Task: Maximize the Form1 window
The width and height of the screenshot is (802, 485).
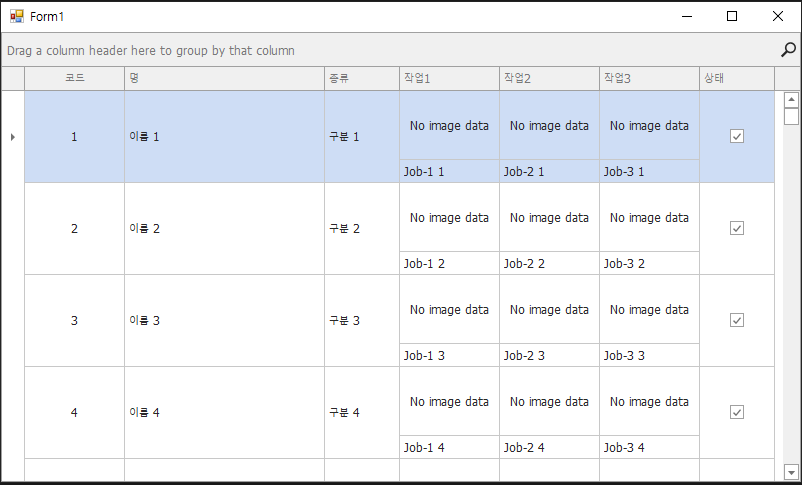Action: click(x=732, y=16)
